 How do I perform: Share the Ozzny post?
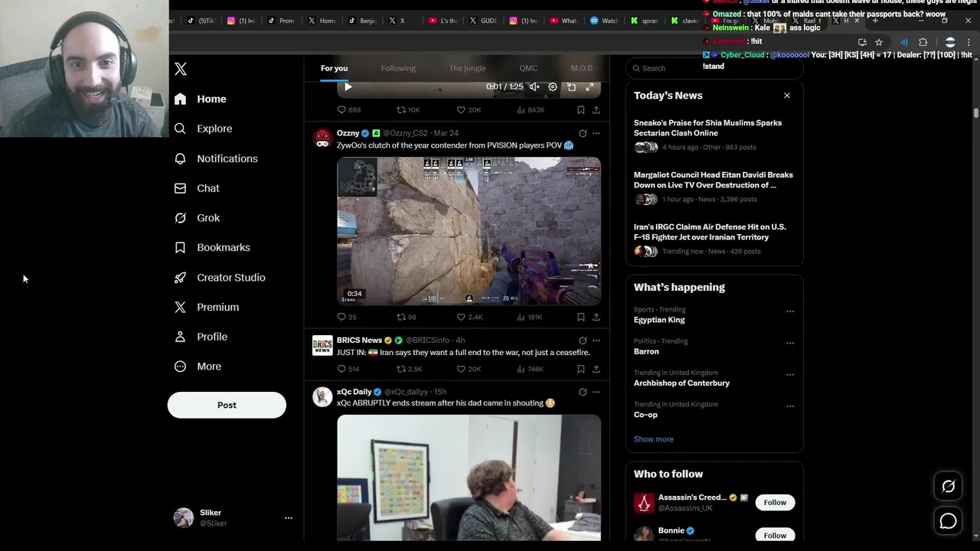(596, 317)
